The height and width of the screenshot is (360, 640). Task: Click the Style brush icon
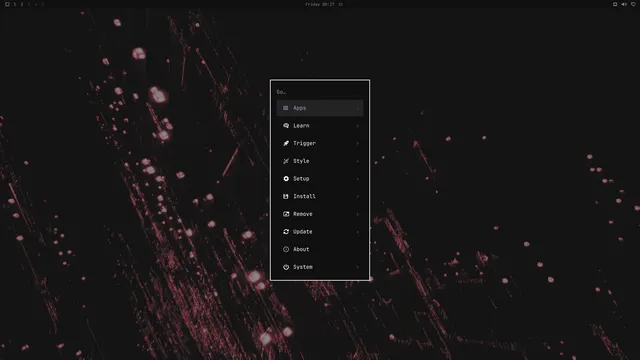click(286, 161)
